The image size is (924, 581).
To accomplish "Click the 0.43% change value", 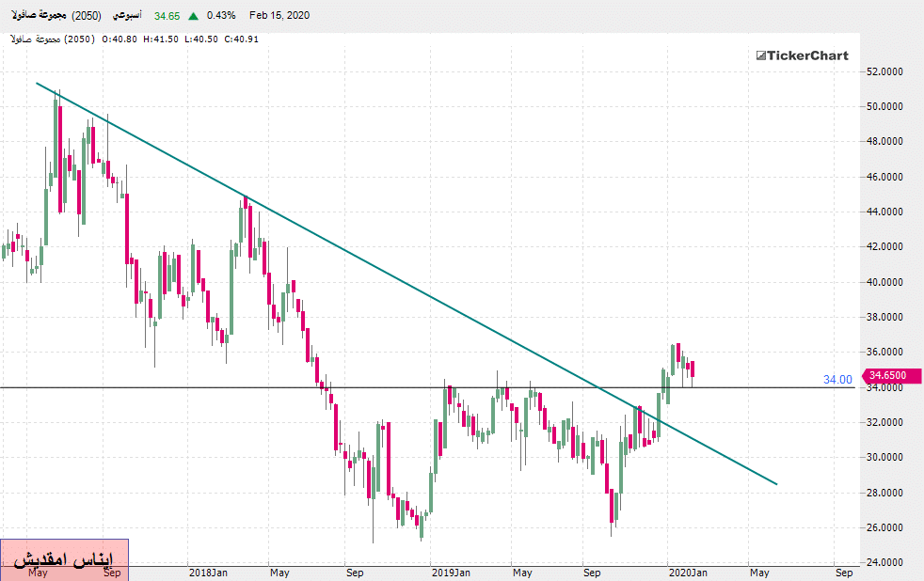I will coord(220,16).
